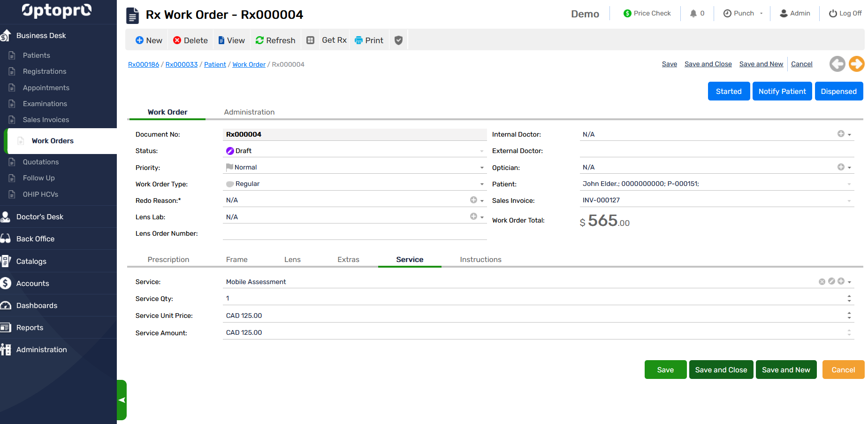Click the grid layout icon in toolbar
Viewport: 868px width, 424px height.
[x=310, y=40]
